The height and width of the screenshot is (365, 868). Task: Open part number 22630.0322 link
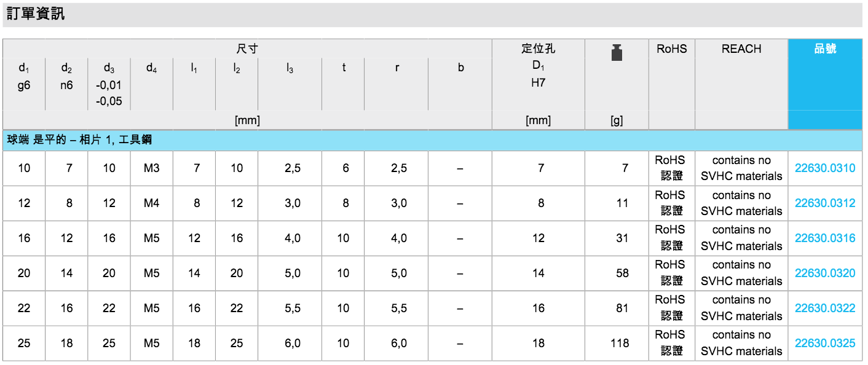(x=824, y=308)
